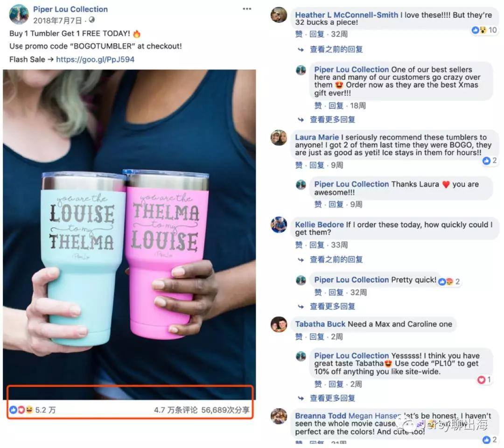Expand previous replies under Heather's comment
The height and width of the screenshot is (448, 504).
(x=336, y=49)
